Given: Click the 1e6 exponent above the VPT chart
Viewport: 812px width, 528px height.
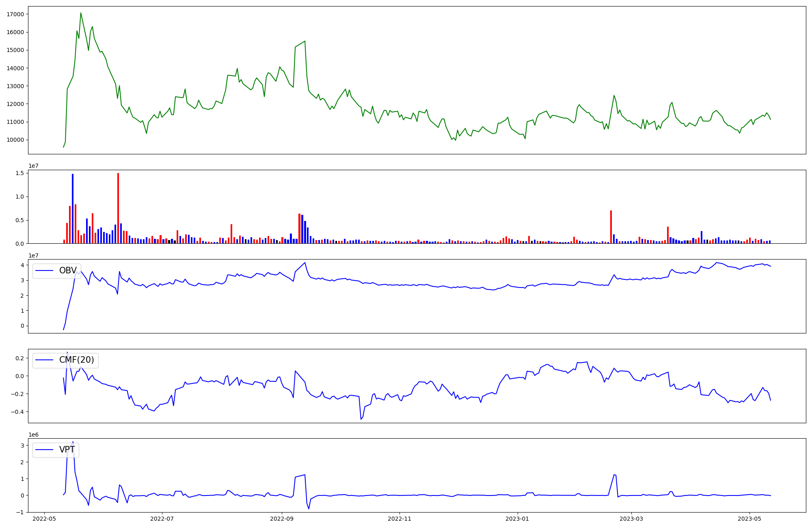Looking at the screenshot, I should pos(33,435).
